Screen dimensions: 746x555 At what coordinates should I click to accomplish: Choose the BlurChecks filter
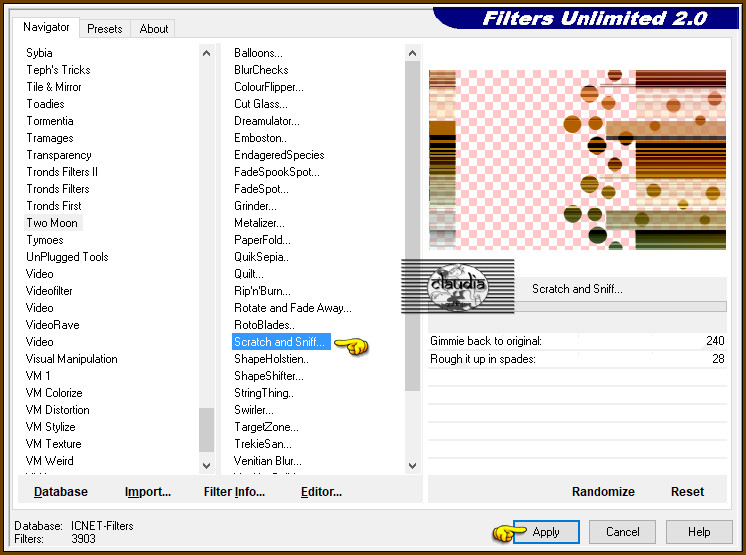click(261, 70)
